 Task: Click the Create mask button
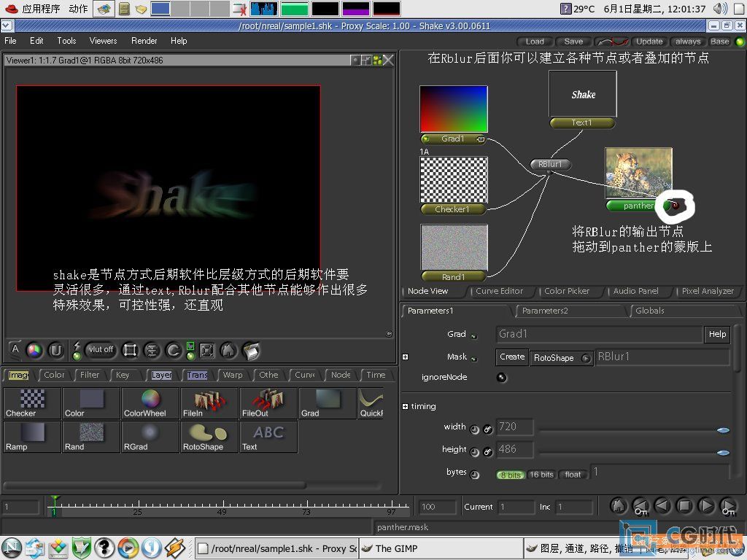(x=512, y=357)
